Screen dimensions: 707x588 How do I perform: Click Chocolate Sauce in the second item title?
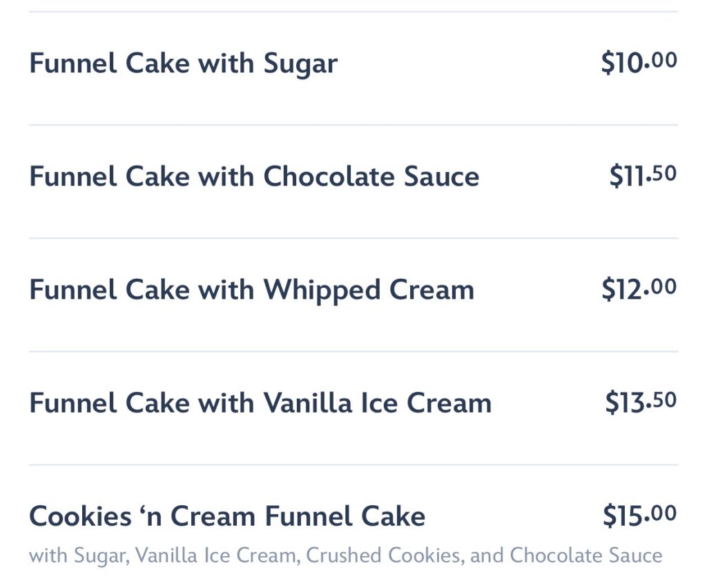point(371,177)
